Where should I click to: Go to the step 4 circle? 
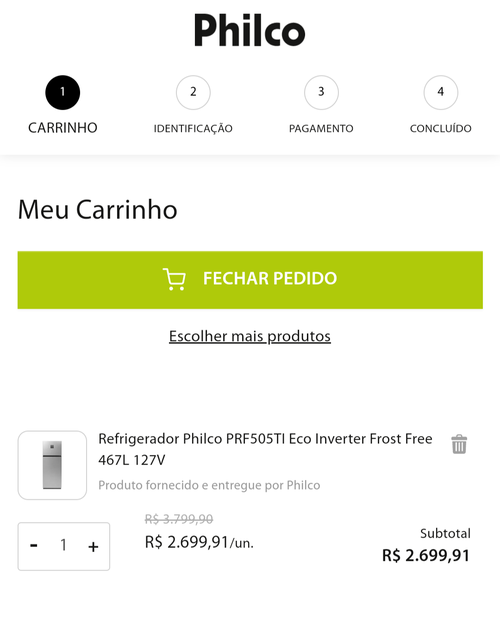tap(441, 92)
